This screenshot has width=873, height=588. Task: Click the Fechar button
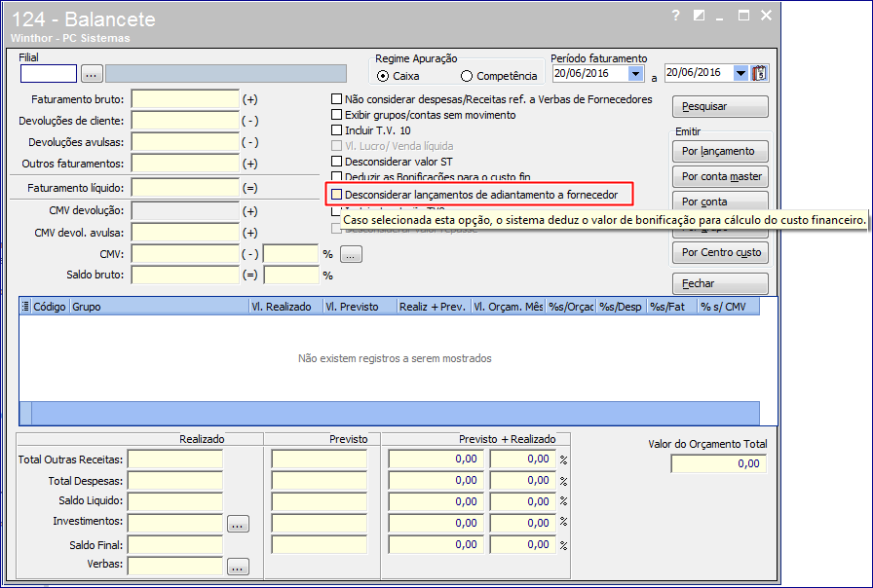coord(720,283)
